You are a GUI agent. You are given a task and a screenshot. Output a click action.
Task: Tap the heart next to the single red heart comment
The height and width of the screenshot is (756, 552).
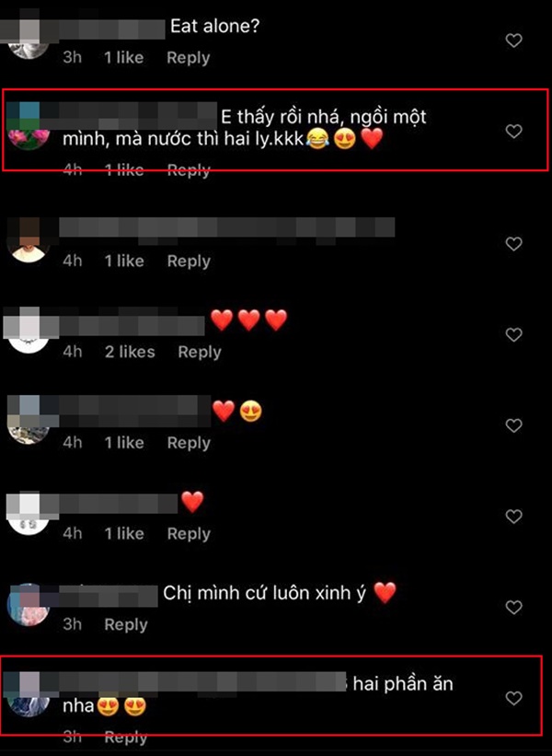click(513, 517)
